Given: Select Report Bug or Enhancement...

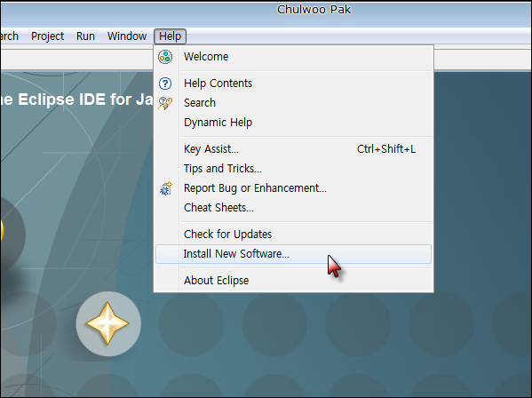Looking at the screenshot, I should (293, 188).
